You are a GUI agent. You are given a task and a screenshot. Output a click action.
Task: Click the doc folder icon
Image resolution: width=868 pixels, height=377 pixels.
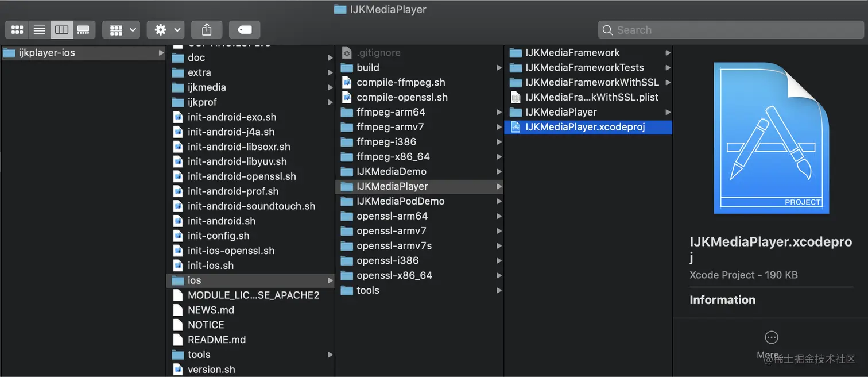[177, 57]
